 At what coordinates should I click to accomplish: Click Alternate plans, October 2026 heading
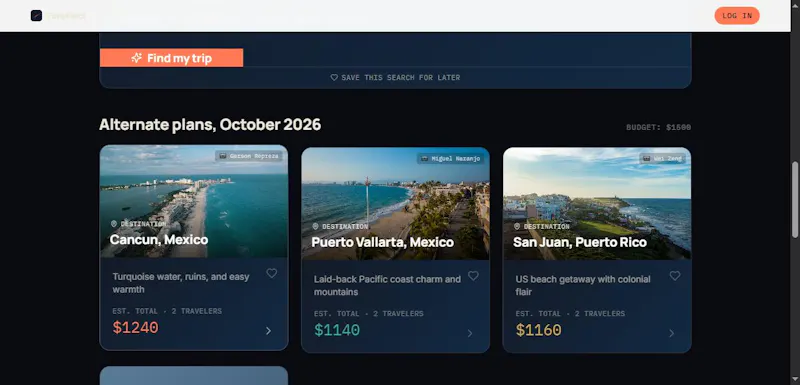click(210, 125)
